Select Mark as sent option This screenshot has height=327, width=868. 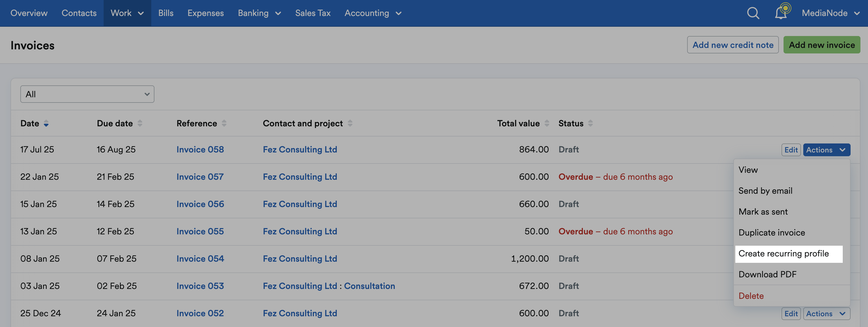[792, 212]
